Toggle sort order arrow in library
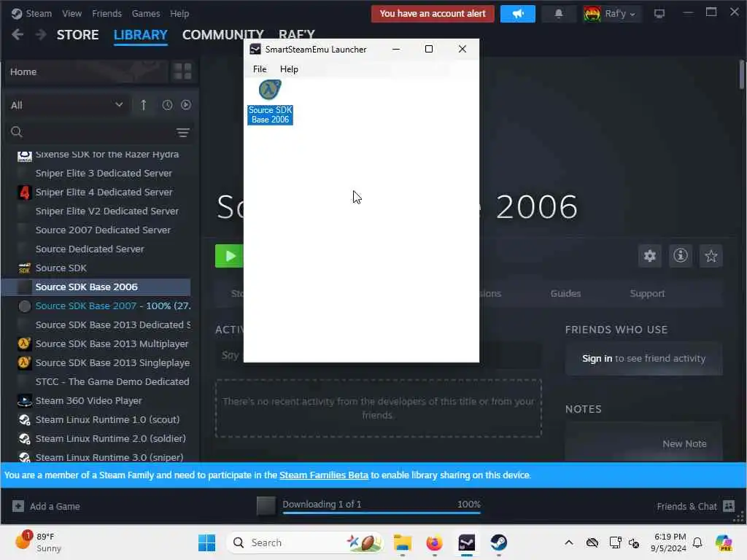This screenshot has width=747, height=560. [x=144, y=105]
